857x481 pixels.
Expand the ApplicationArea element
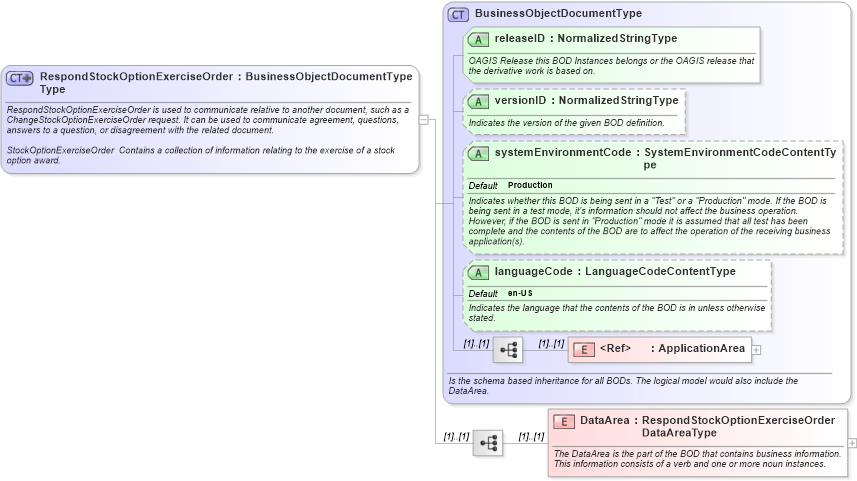pos(756,350)
